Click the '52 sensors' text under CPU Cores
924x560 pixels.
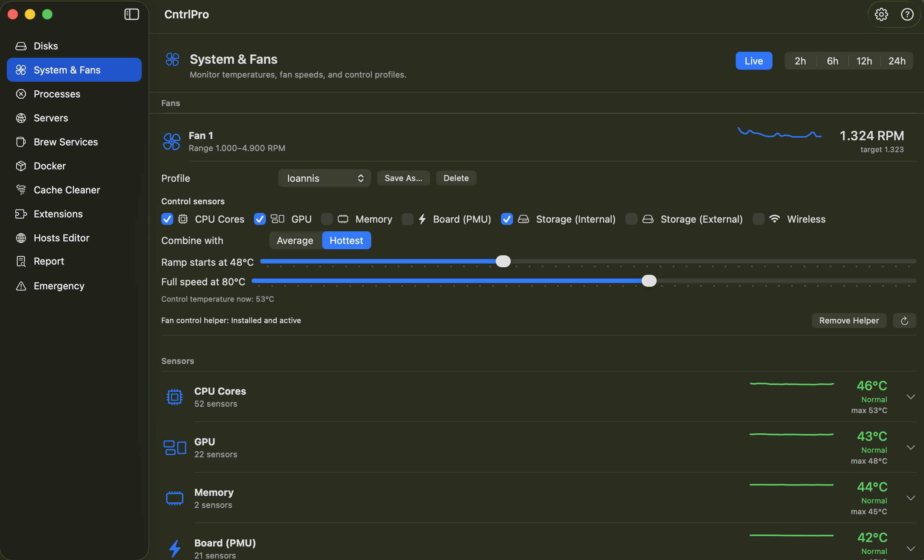[216, 404]
